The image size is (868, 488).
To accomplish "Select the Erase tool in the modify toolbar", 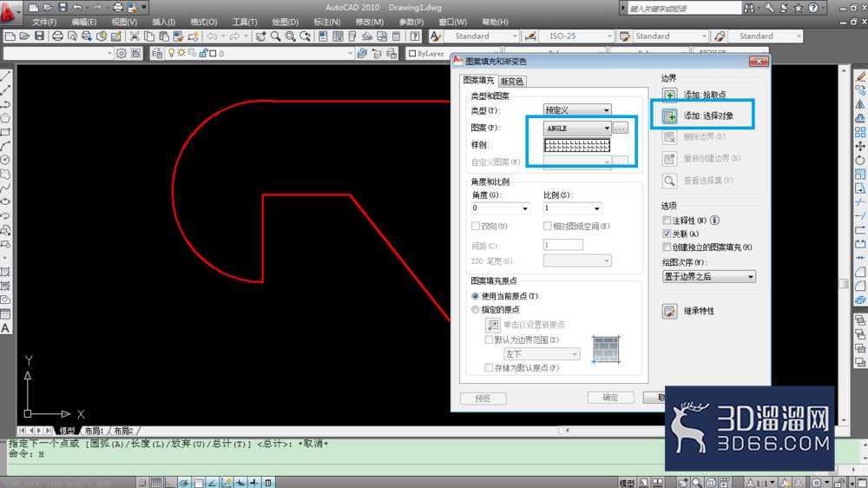I will [860, 76].
